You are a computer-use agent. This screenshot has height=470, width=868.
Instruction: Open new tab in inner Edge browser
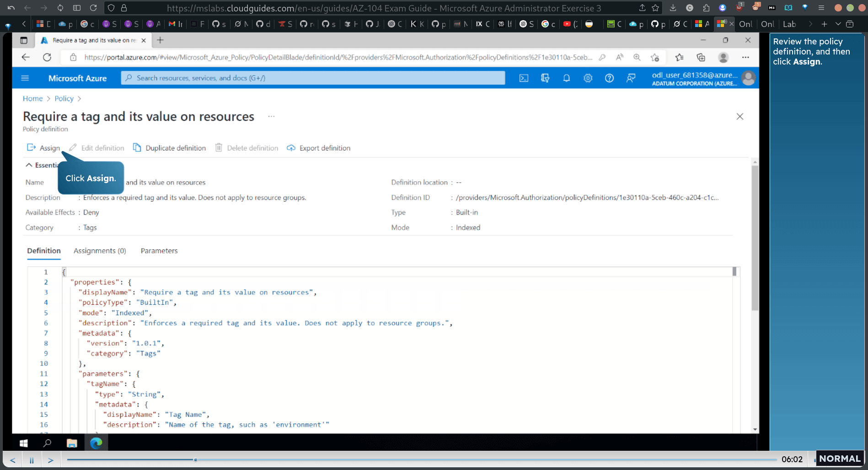(160, 40)
